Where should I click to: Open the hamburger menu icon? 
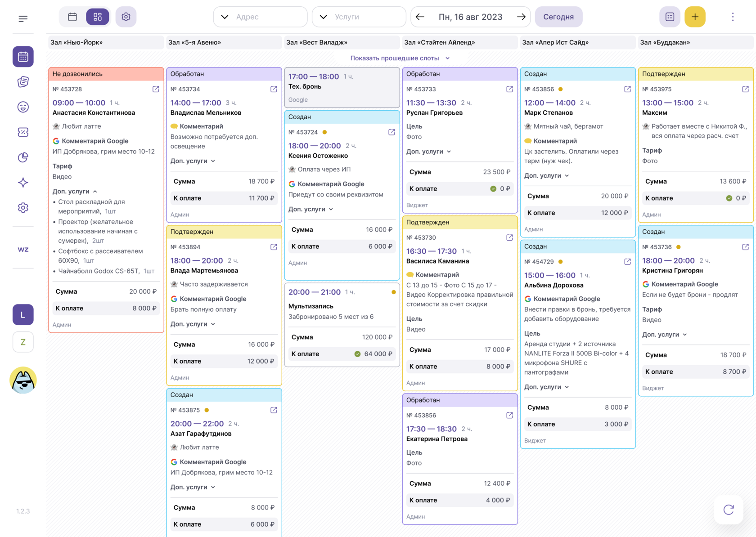(x=23, y=18)
